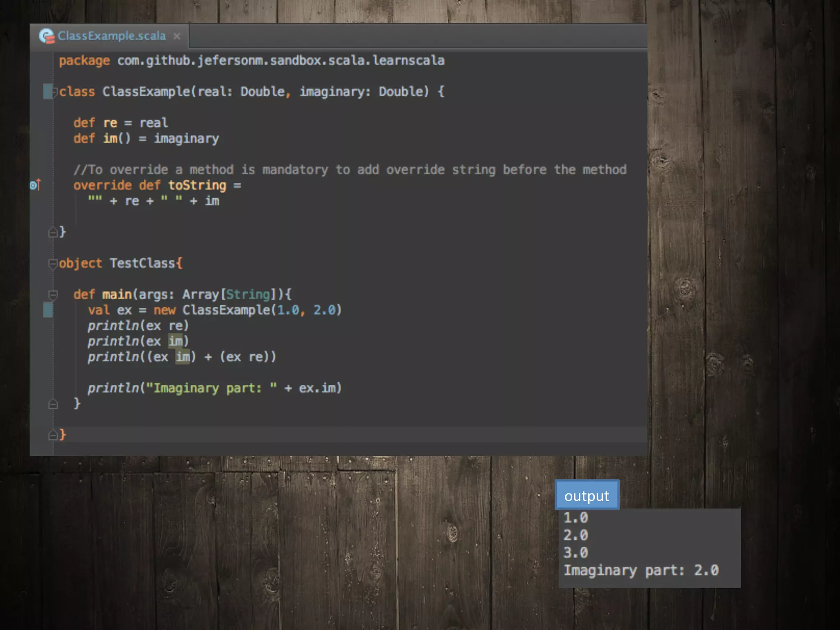Click the change marker beside val ex line
840x630 pixels.
tap(48, 310)
